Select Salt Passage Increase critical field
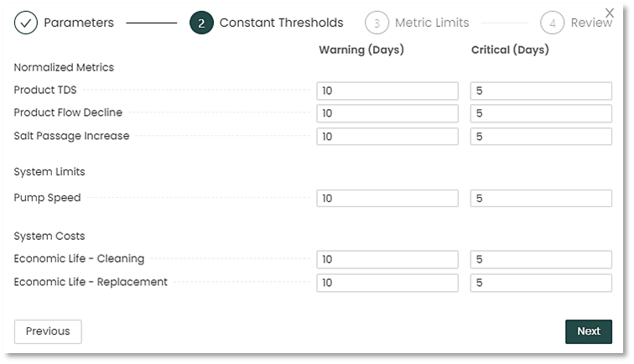Viewport: 634px width, 364px height. click(541, 136)
